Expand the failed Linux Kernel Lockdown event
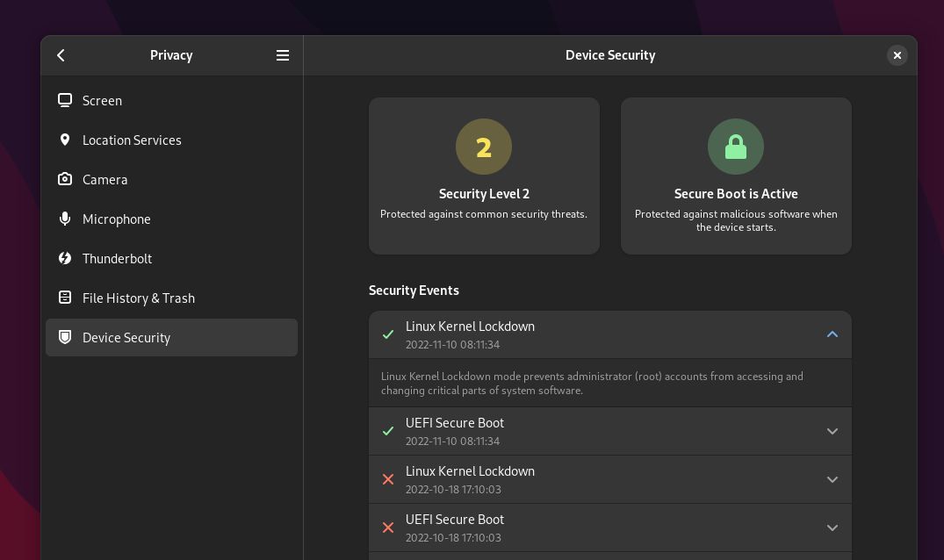This screenshot has width=944, height=560. click(x=832, y=479)
